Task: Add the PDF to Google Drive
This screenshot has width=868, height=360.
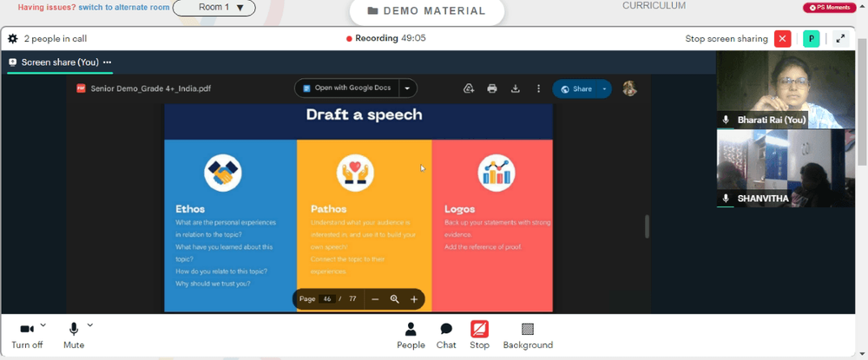Action: click(469, 88)
